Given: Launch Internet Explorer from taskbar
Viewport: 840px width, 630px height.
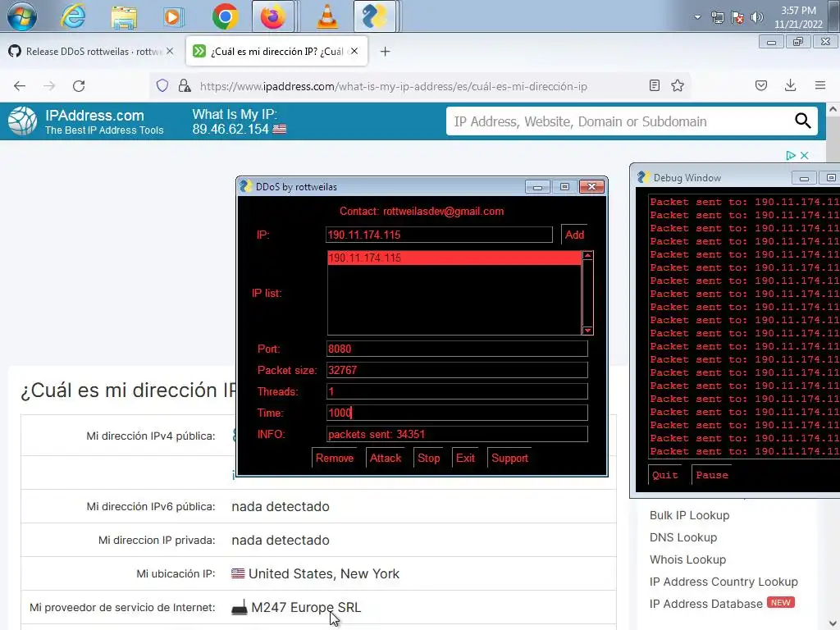Looking at the screenshot, I should [x=73, y=16].
